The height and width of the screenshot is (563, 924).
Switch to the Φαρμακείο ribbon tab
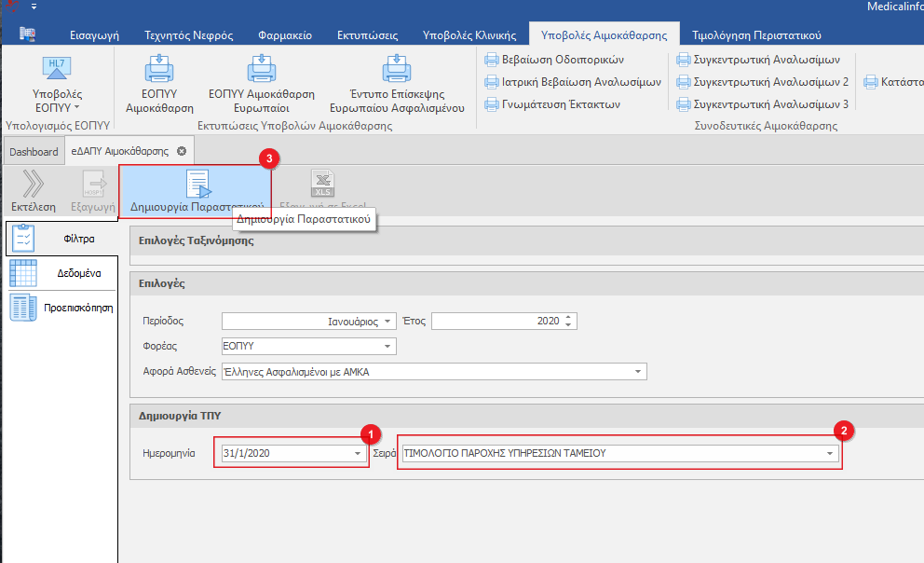(285, 35)
